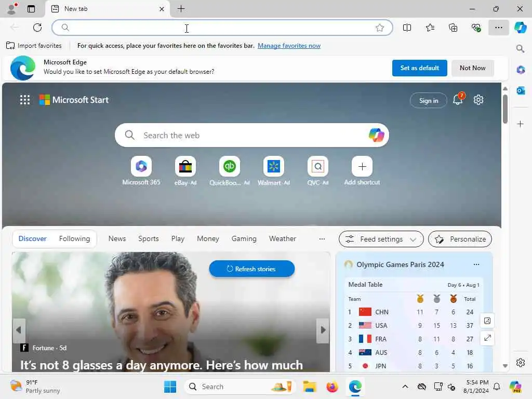Open Olympic Games card options menu
The width and height of the screenshot is (532, 399).
476,264
